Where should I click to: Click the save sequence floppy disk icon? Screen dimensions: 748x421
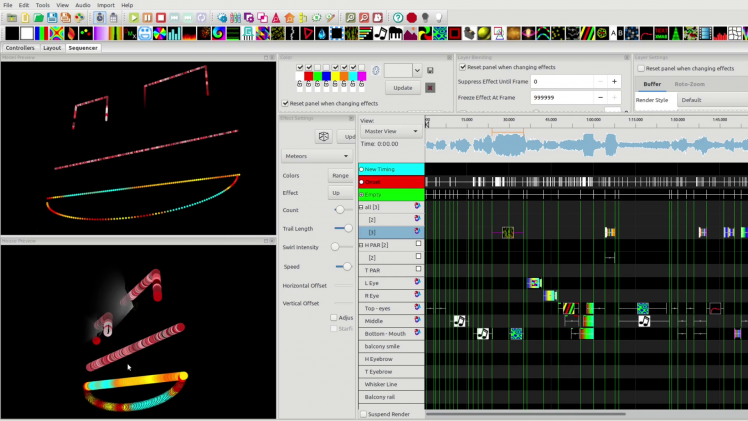tap(54, 18)
